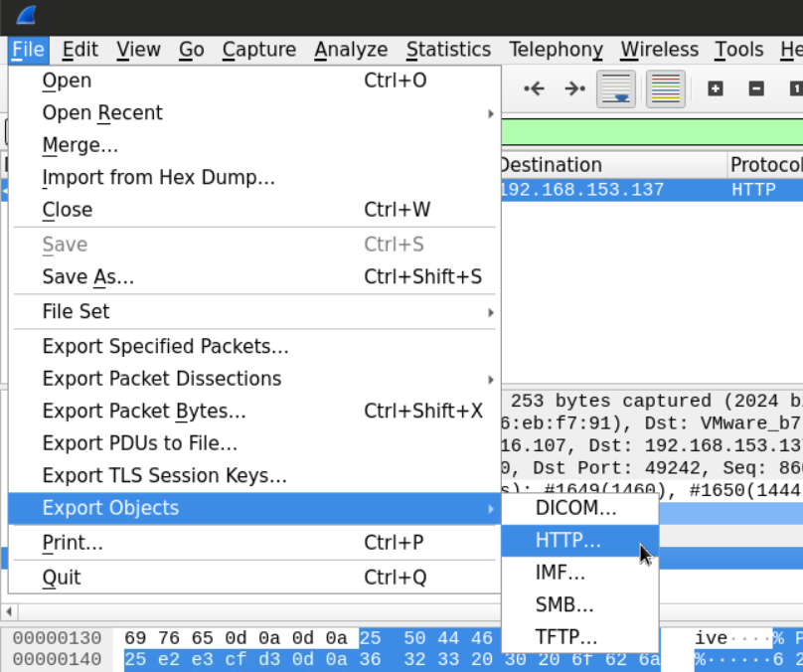
Task: Click the next packet in history arrow
Action: tap(574, 88)
